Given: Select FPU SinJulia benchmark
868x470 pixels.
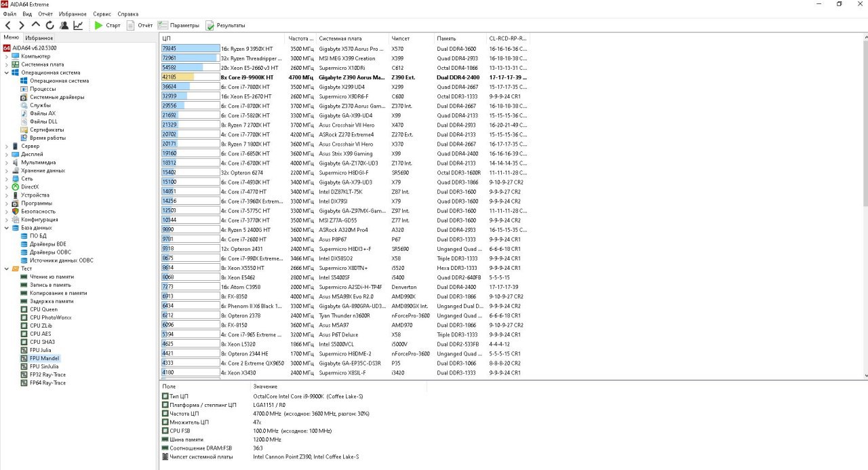Looking at the screenshot, I should 39,366.
